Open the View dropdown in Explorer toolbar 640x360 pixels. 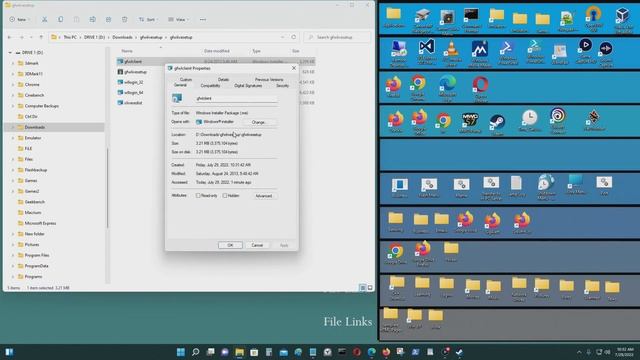pos(178,19)
